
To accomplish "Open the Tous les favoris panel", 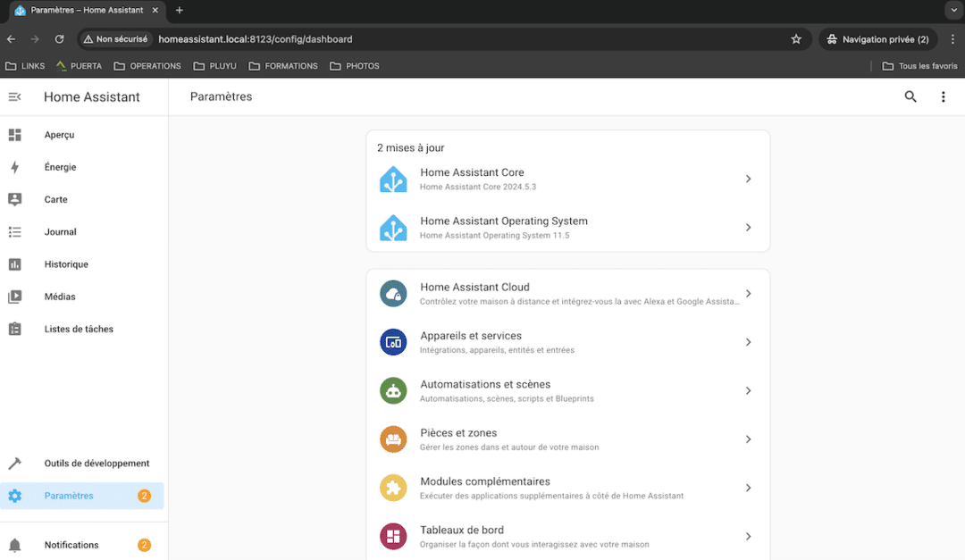I will tap(919, 65).
